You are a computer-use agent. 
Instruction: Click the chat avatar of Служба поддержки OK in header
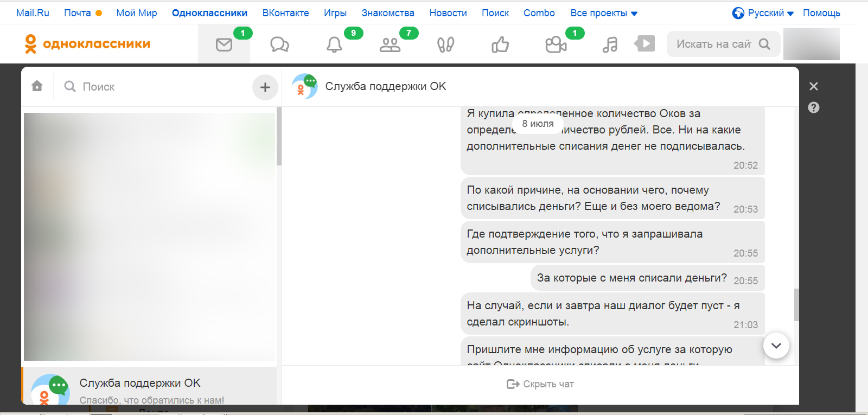pyautogui.click(x=305, y=86)
